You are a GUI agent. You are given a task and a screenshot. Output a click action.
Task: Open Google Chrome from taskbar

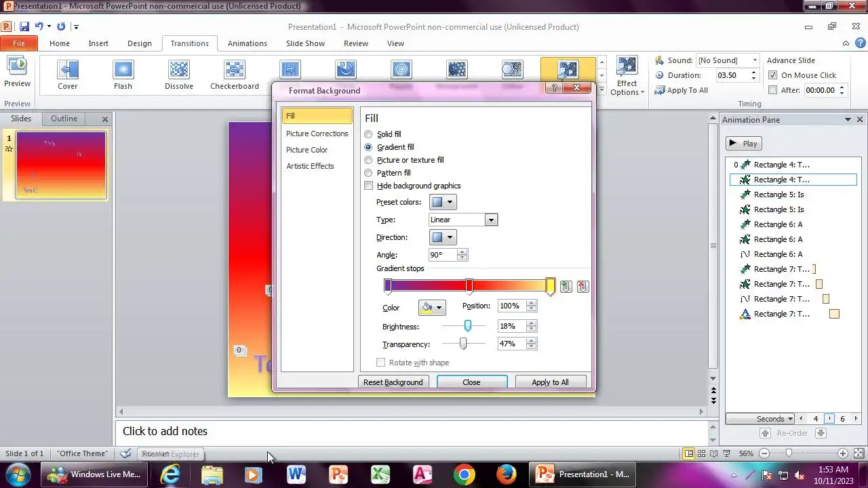pyautogui.click(x=465, y=474)
